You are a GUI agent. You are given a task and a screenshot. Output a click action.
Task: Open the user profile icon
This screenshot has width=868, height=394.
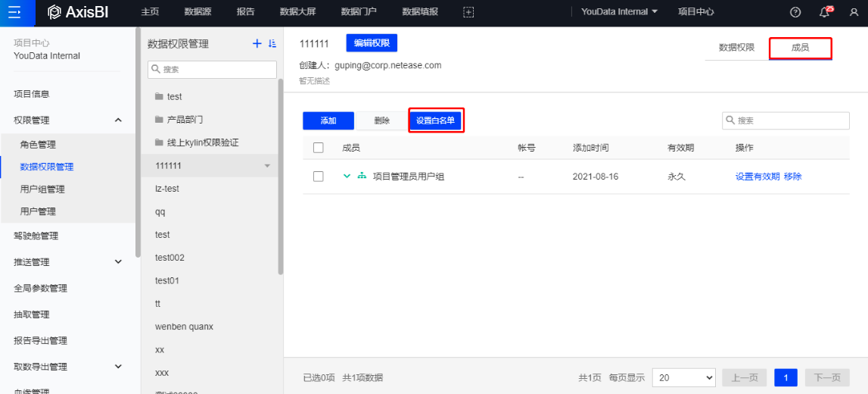pyautogui.click(x=854, y=12)
